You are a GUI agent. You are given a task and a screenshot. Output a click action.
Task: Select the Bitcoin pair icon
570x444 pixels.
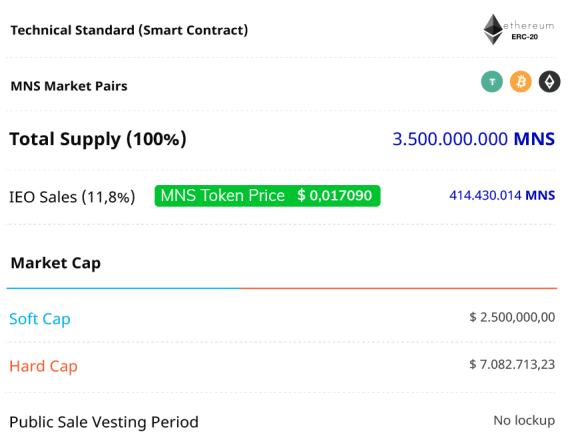[x=521, y=81]
